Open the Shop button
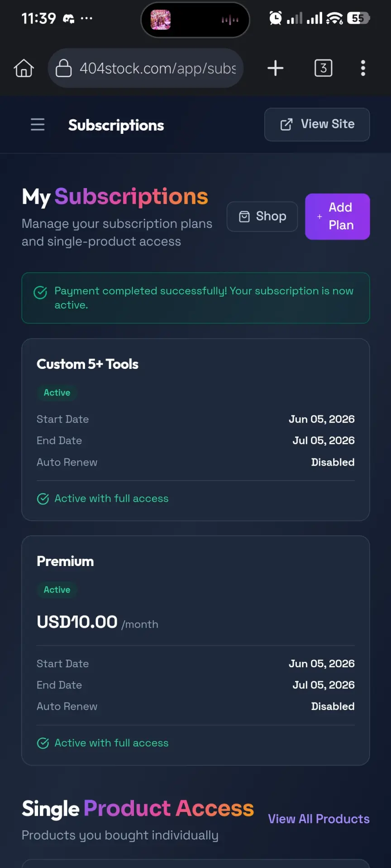 click(x=262, y=217)
